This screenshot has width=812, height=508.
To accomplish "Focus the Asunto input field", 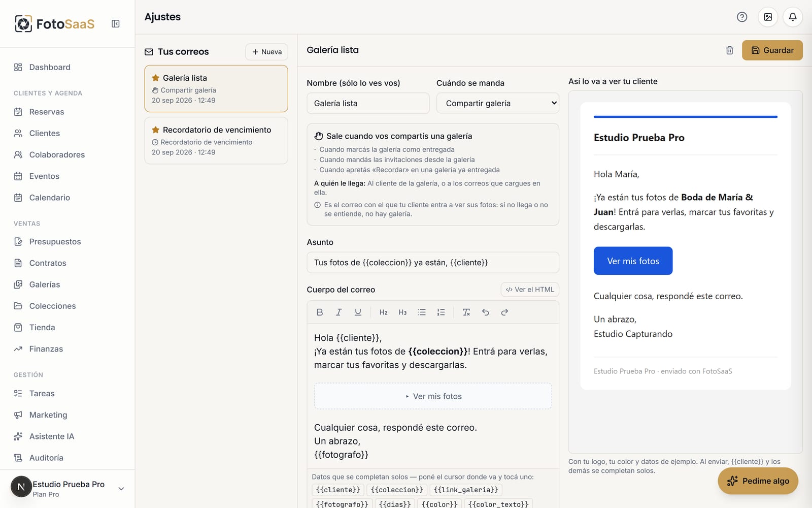I will [433, 263].
